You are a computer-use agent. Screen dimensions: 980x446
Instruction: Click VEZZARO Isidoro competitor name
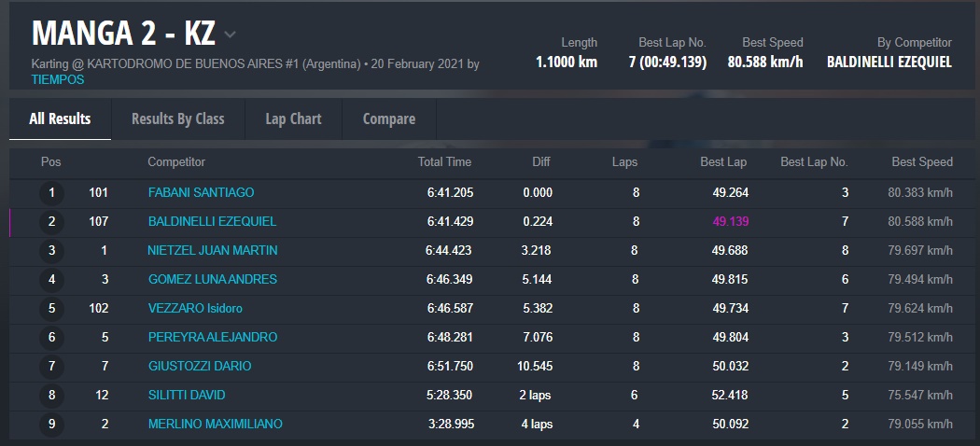click(195, 309)
